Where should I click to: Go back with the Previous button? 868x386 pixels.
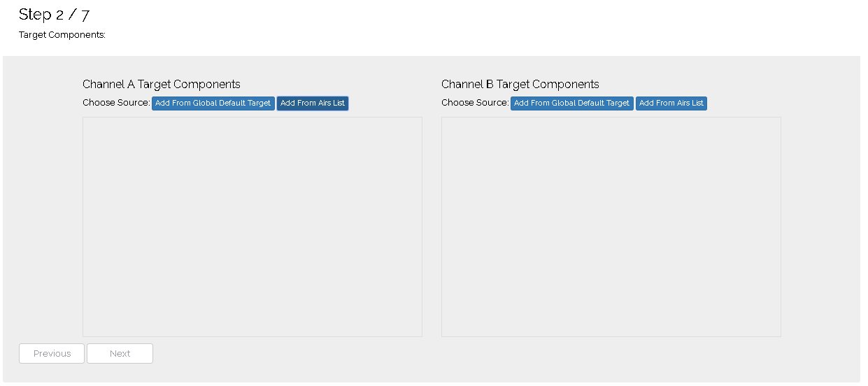click(52, 354)
